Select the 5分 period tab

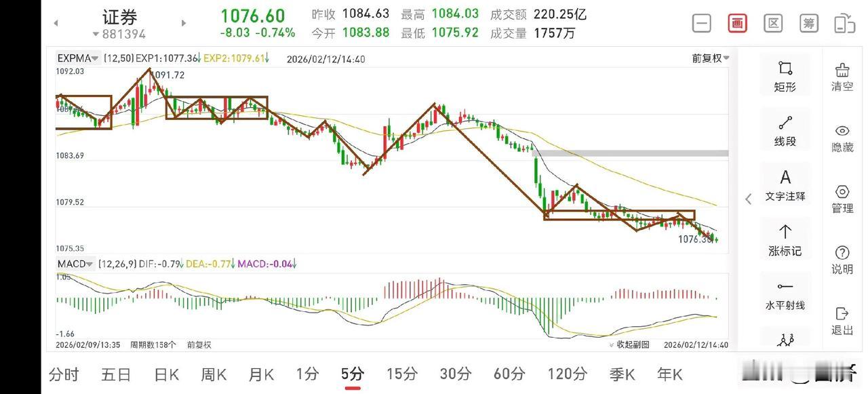353,374
